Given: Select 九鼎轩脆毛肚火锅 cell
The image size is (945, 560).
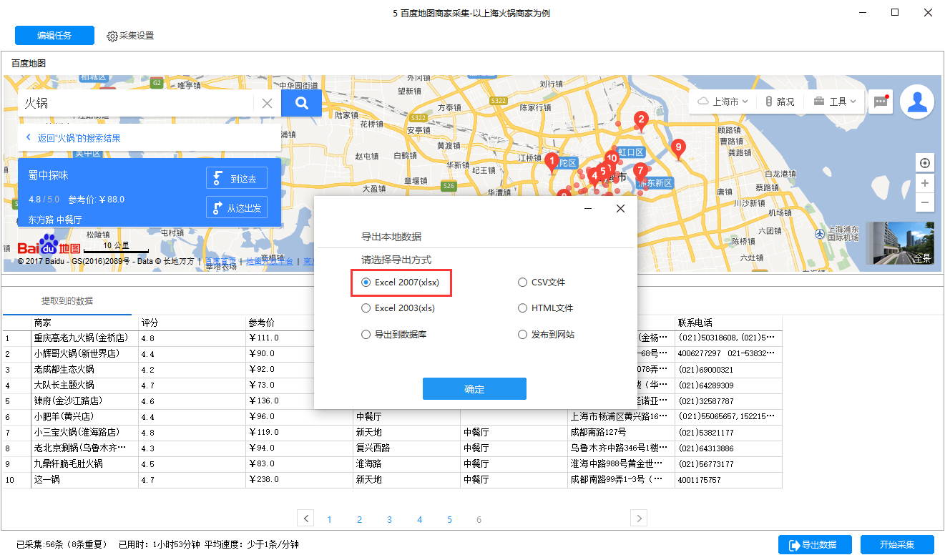Looking at the screenshot, I should point(85,463).
